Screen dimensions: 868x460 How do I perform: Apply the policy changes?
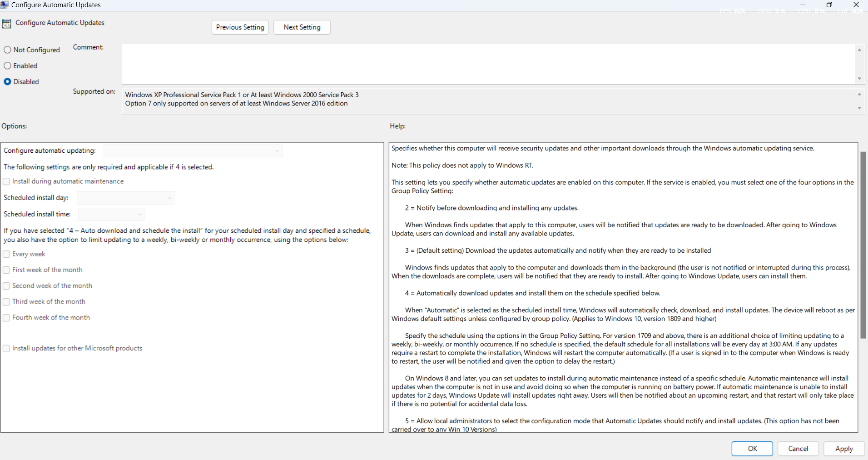point(843,449)
